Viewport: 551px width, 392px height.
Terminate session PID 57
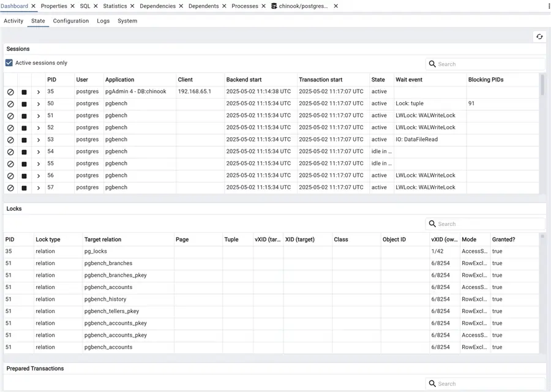(24, 187)
